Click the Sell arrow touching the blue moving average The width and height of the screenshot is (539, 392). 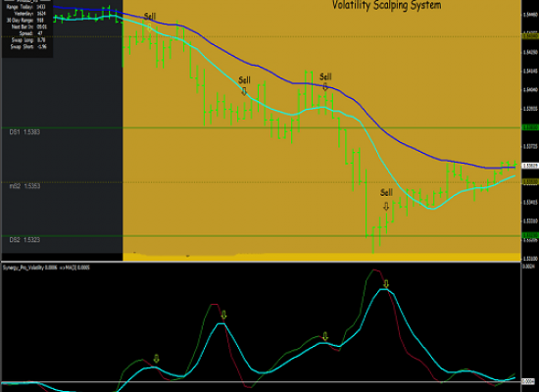click(x=325, y=86)
